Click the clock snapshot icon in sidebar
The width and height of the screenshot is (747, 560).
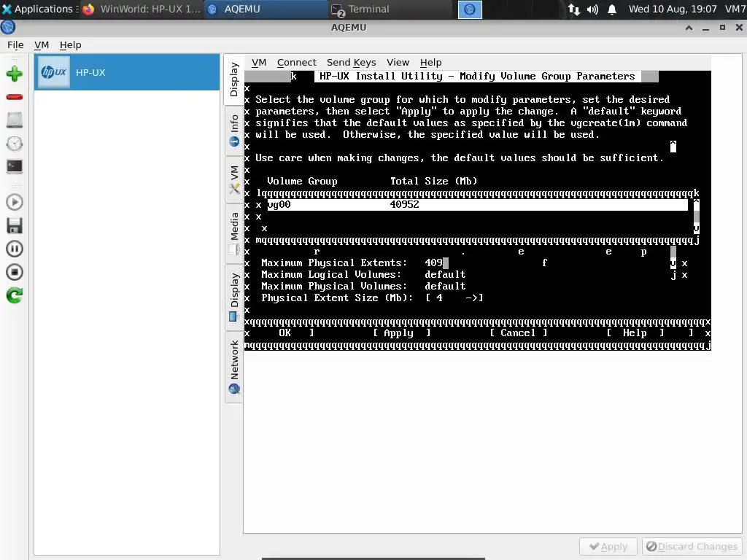15,144
